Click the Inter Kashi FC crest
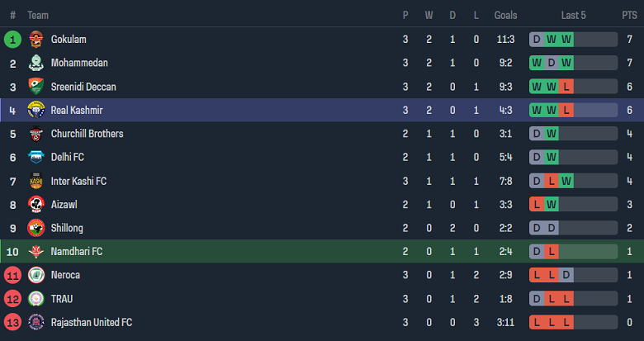The image size is (644, 341). click(36, 181)
